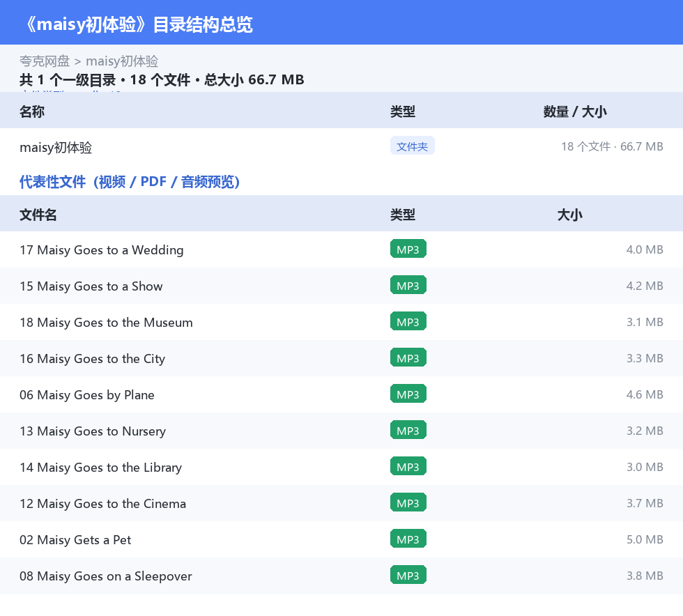Screen dimensions: 683x616
Task: Click MP3 badge for Cinema file
Action: pyautogui.click(x=408, y=502)
